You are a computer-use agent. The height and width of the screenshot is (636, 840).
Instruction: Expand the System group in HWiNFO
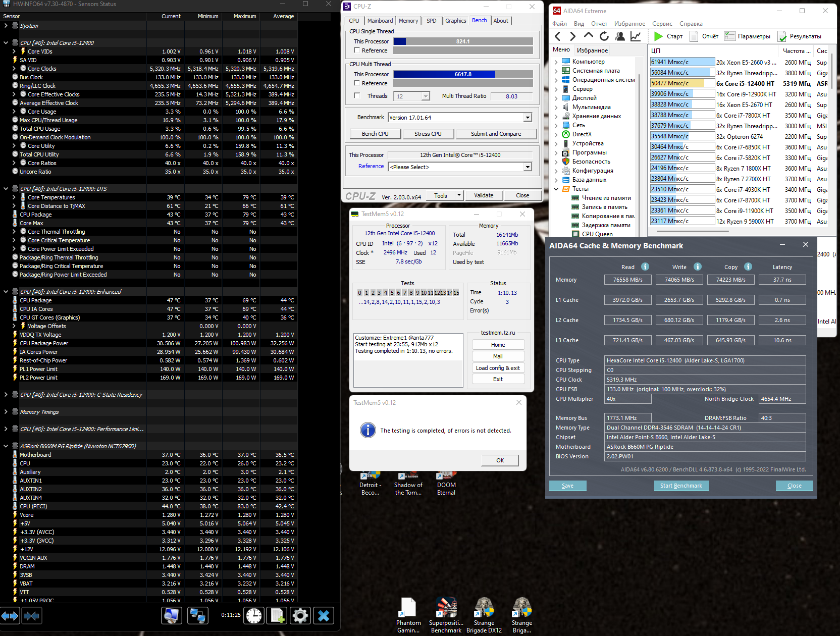point(6,26)
